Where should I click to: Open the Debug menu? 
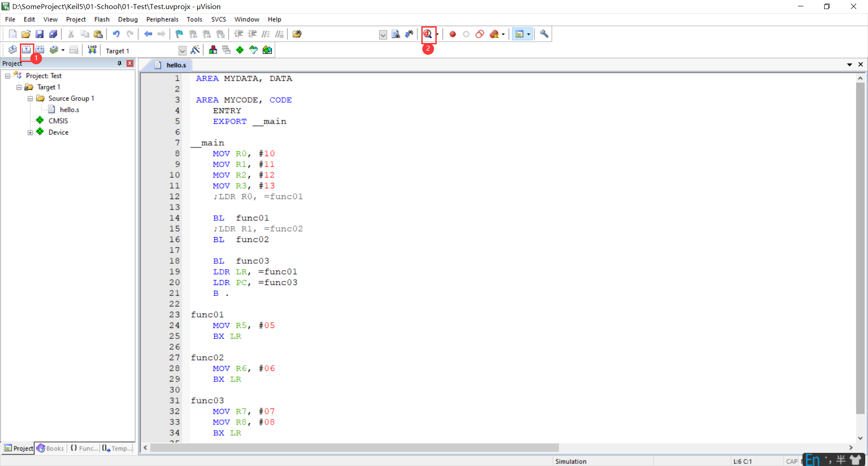point(128,19)
